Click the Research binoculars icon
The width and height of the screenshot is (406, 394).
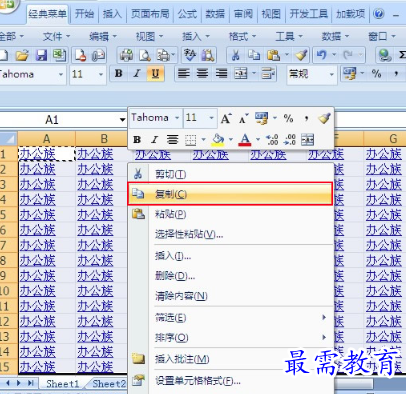(x=209, y=55)
